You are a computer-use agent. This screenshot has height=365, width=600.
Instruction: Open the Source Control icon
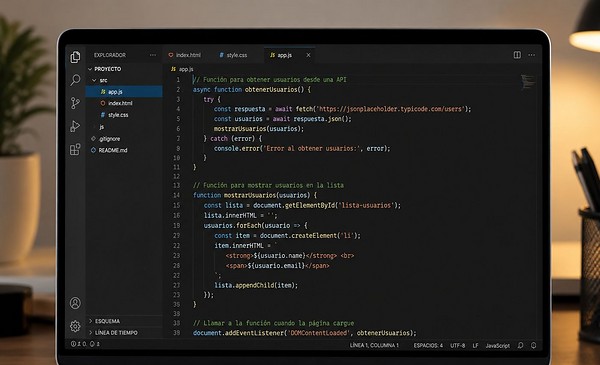75,103
